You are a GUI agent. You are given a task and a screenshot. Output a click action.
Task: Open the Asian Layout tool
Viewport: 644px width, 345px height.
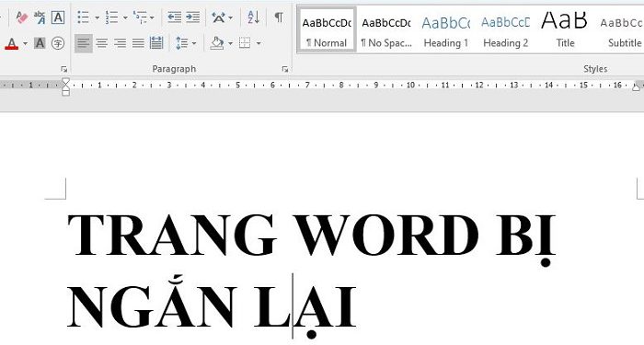pyautogui.click(x=219, y=17)
